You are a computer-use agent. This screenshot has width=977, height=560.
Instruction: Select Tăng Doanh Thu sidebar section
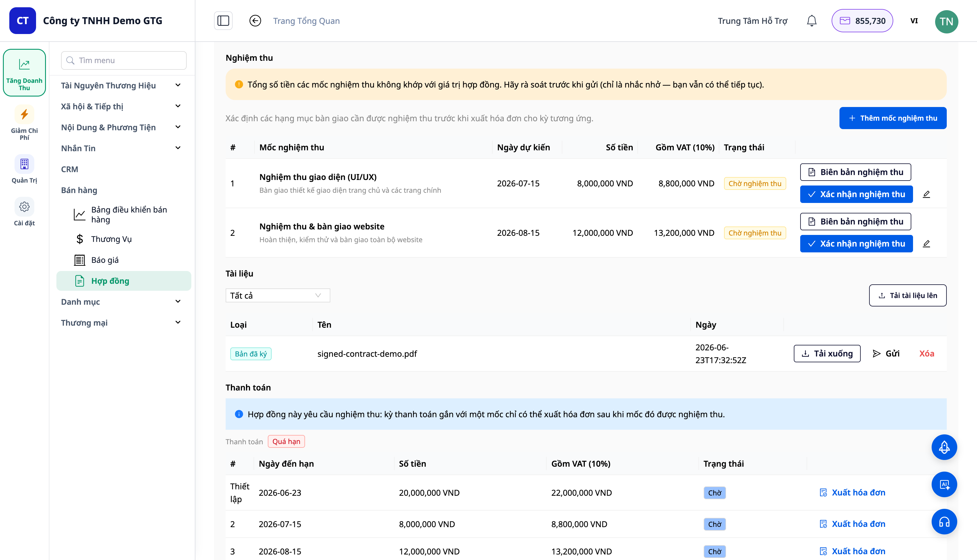[24, 73]
